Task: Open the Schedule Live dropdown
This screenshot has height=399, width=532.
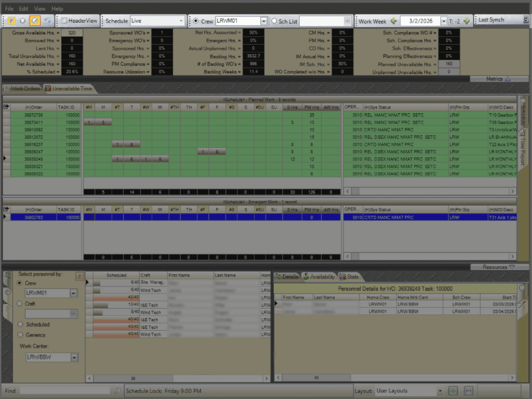Action: [x=181, y=21]
